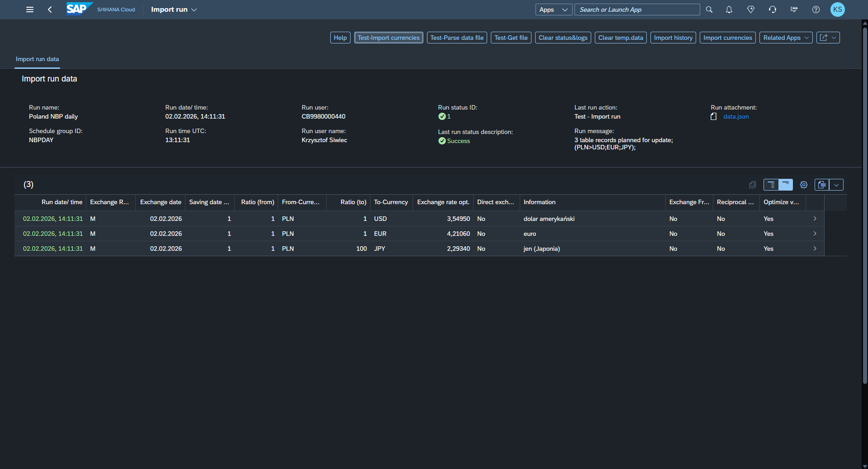Viewport: 868px width, 469px height.
Task: Click the Import history button
Action: point(673,38)
